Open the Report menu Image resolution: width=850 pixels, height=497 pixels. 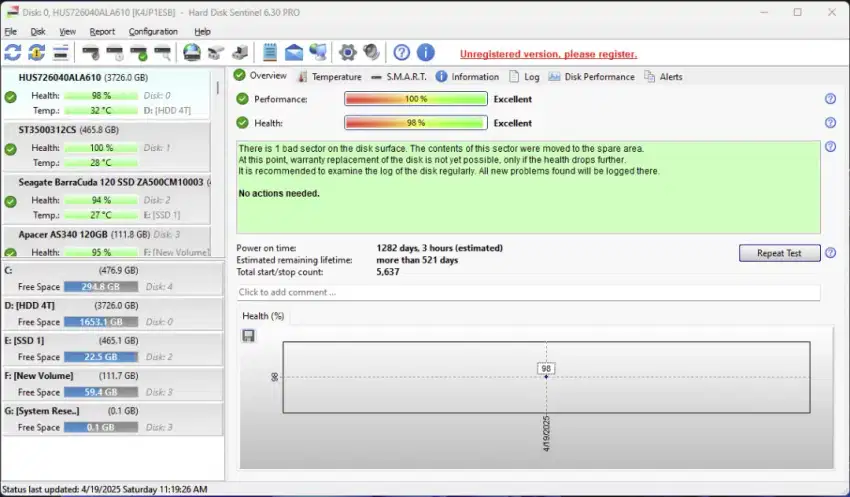coord(102,31)
